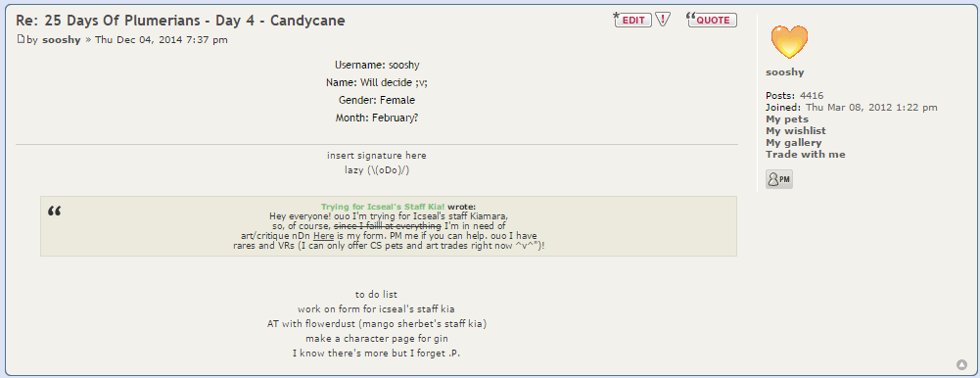Quote sooshy's post with QUOTE button

click(712, 20)
